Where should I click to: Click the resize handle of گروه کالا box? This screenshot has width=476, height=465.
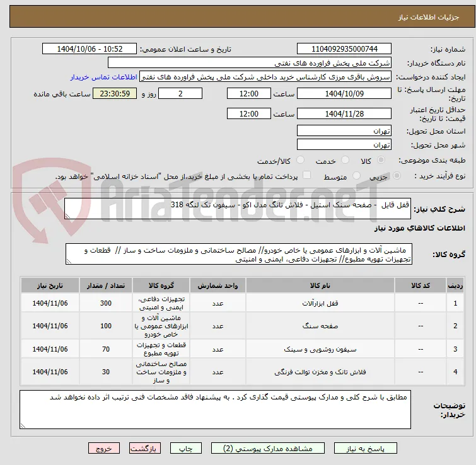pos(69,261)
